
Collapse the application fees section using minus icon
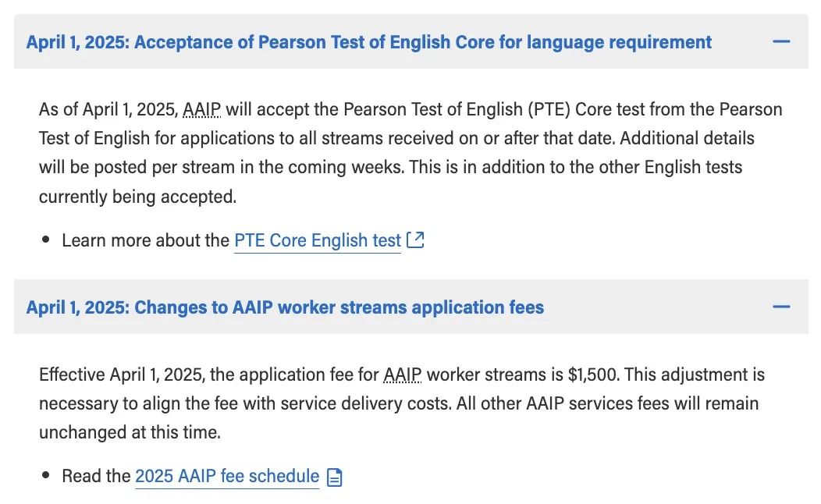[780, 307]
